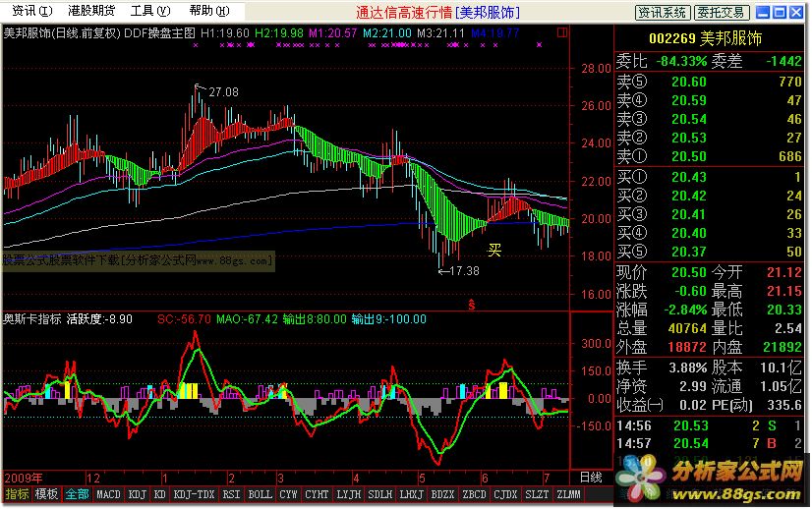The image size is (812, 509).
Task: Click the 卖① order row
Action: coord(709,156)
